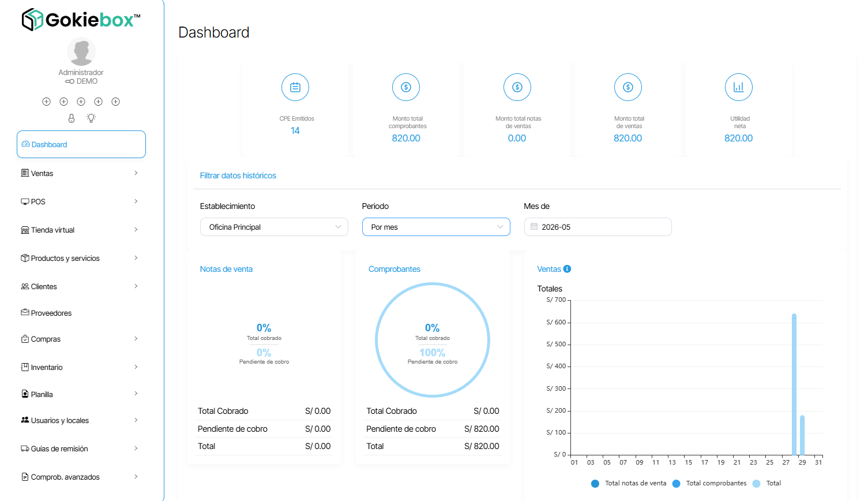The height and width of the screenshot is (501, 868).
Task: Click the 100% Pendiente de cobro percentage
Action: click(x=433, y=353)
